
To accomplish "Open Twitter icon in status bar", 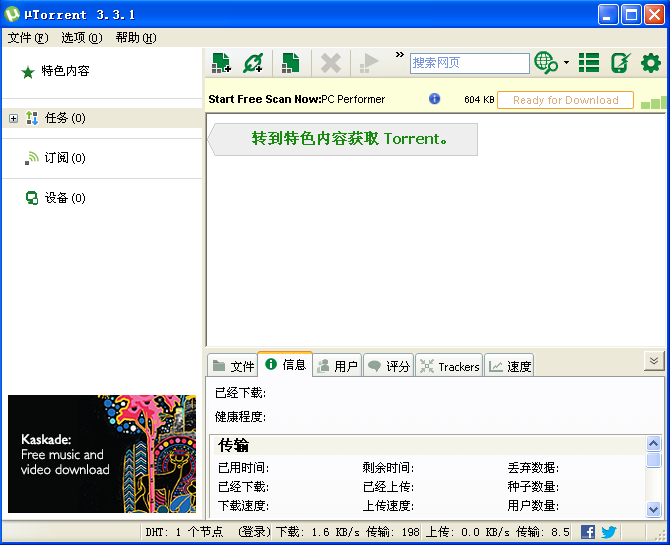I will click(x=608, y=532).
